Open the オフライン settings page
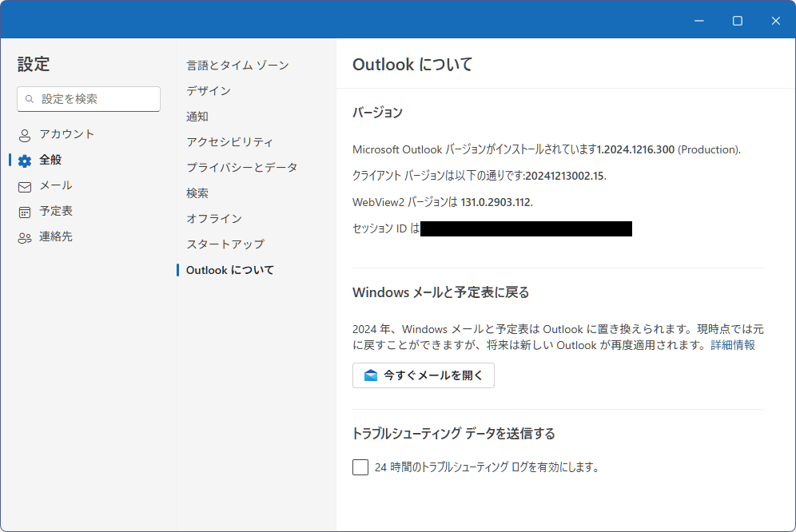796x532 pixels. point(214,219)
